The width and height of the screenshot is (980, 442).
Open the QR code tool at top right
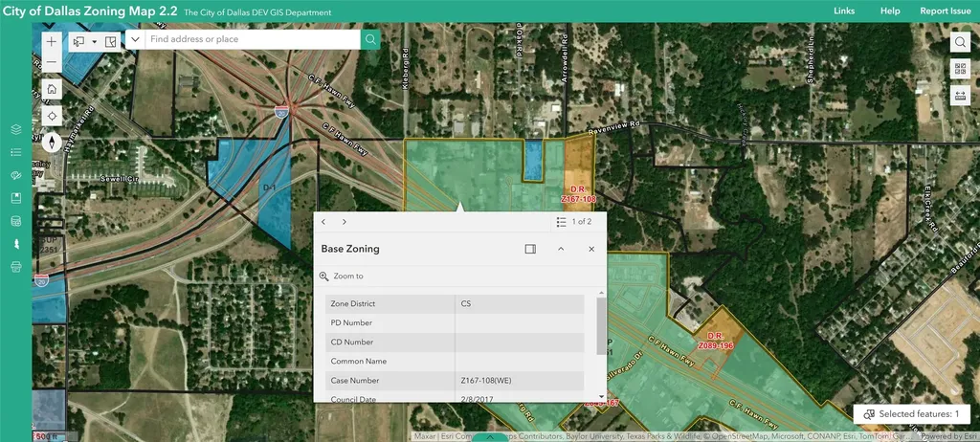click(x=960, y=69)
